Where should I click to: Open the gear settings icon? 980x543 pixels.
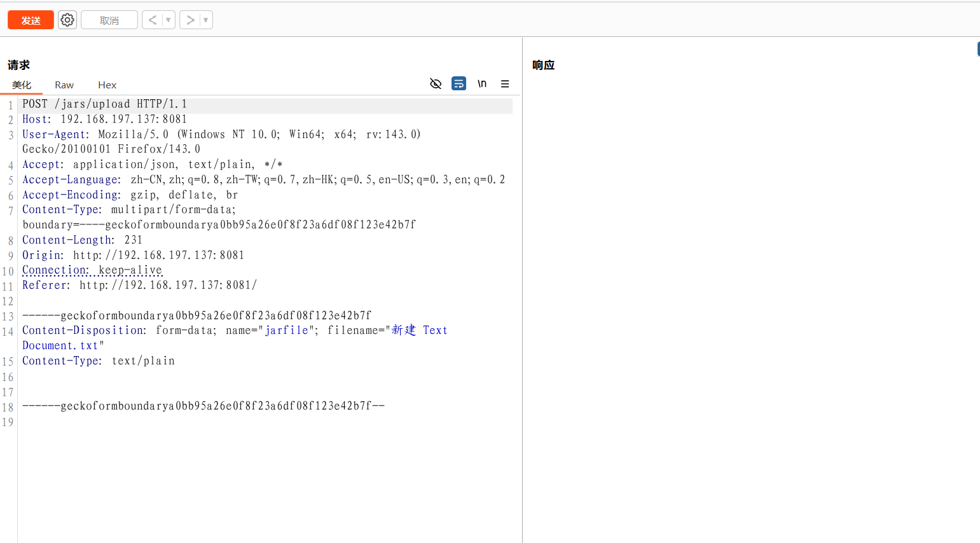[67, 20]
